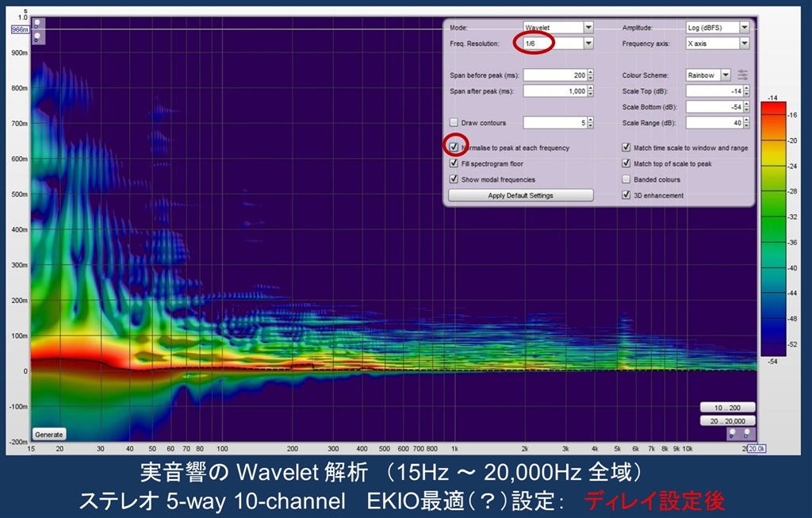812x518 pixels.
Task: Increase Scale Top with up arrow
Action: pyautogui.click(x=746, y=89)
